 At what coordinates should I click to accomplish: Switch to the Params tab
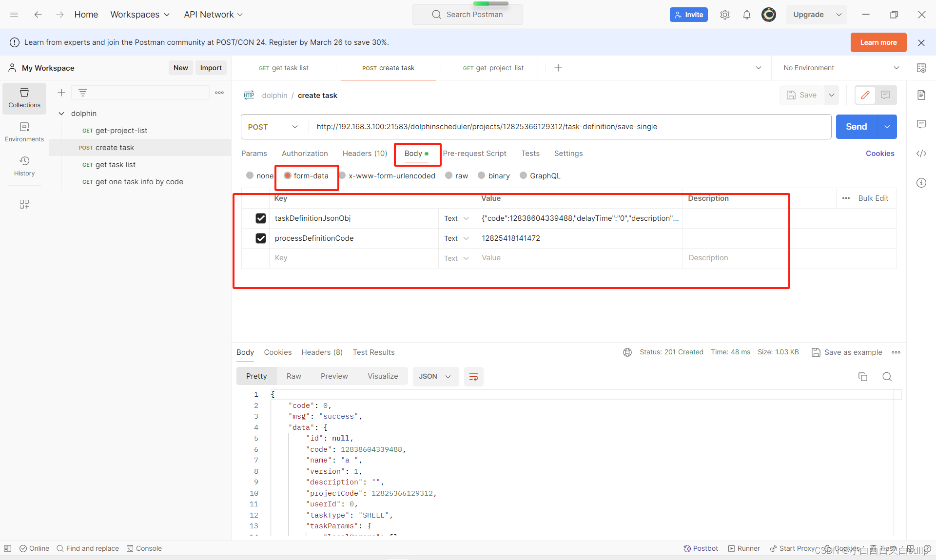pyautogui.click(x=254, y=154)
